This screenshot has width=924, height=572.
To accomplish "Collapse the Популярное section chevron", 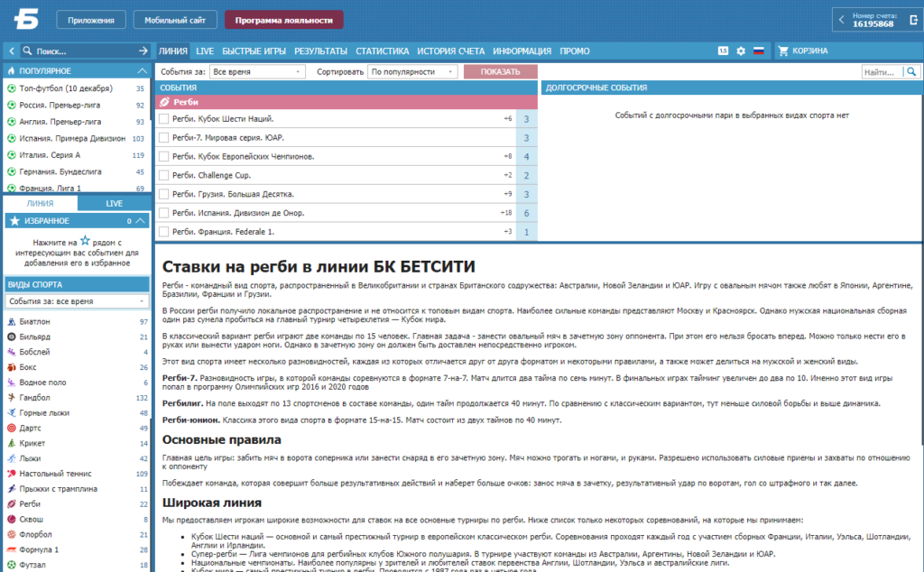I will [142, 70].
